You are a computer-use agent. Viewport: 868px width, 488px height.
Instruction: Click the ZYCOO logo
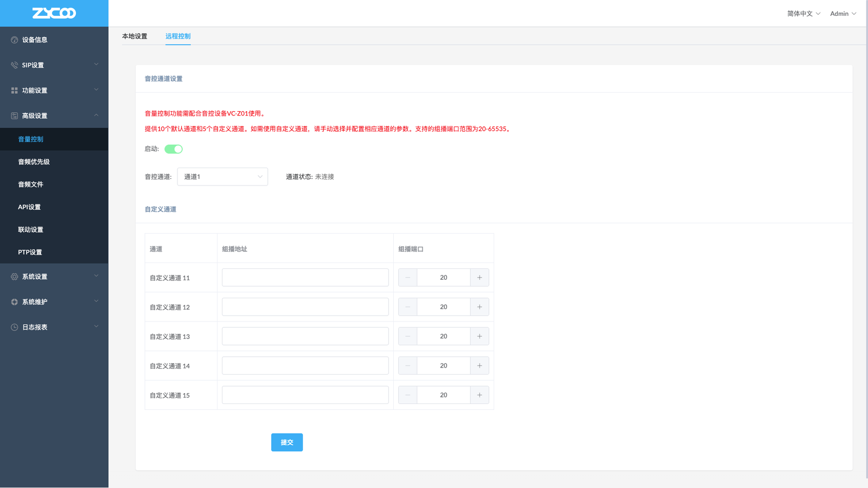click(54, 13)
